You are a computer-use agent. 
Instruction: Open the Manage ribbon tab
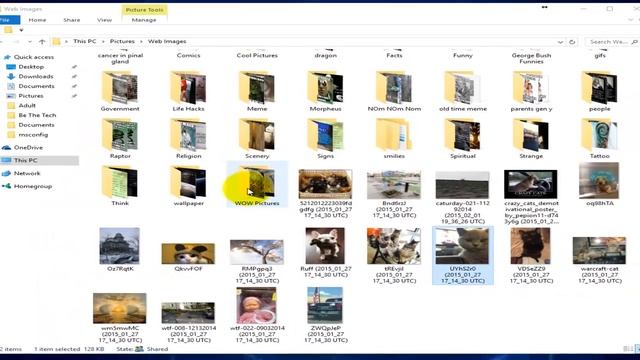tap(144, 20)
